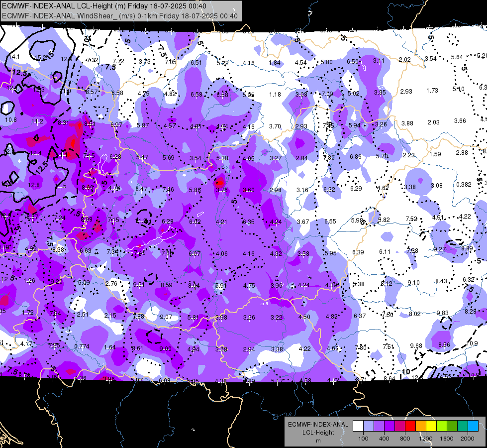Click the wind shear value 15.2
Image resolution: width=487 pixels, height=448 pixels.
[40, 58]
